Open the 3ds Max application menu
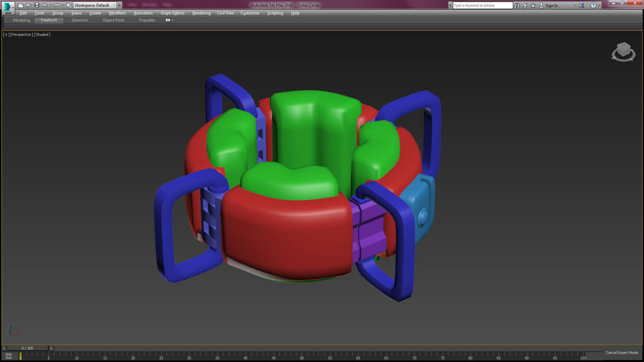 (8, 8)
